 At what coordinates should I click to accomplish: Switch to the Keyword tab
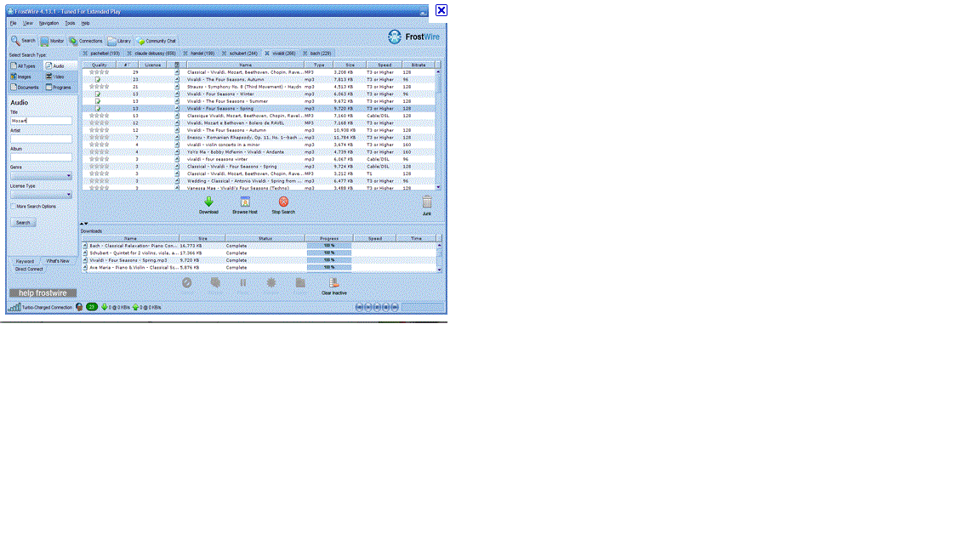tap(25, 261)
